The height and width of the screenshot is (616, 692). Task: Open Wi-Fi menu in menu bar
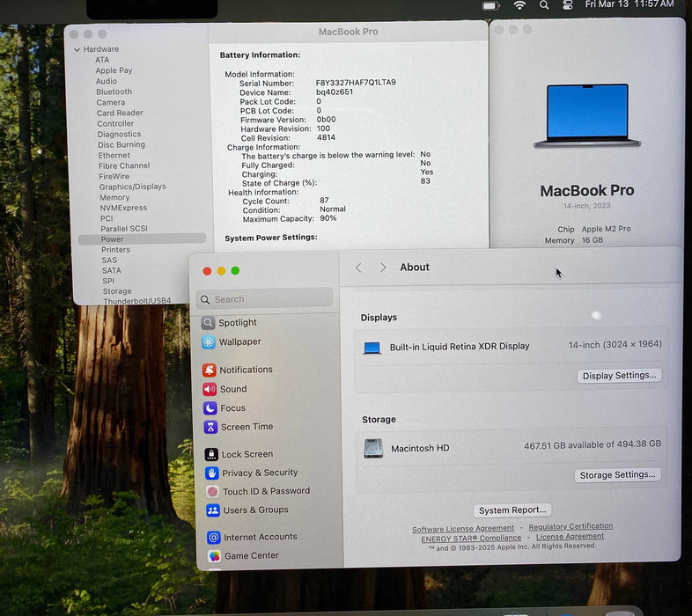(520, 5)
